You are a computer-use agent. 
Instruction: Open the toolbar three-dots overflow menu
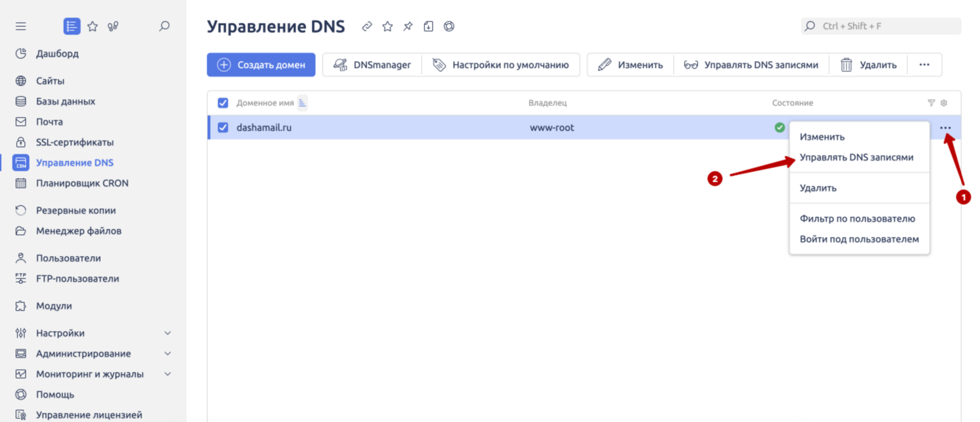click(x=924, y=65)
